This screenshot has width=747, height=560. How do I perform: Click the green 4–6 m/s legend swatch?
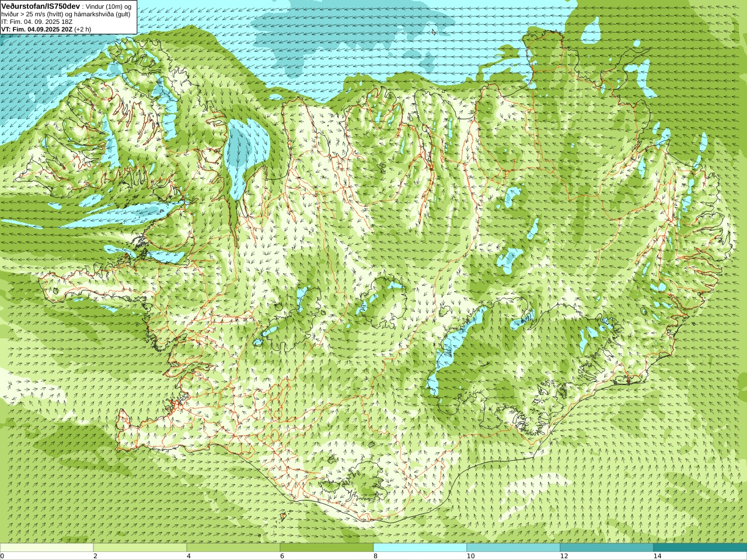(x=233, y=548)
